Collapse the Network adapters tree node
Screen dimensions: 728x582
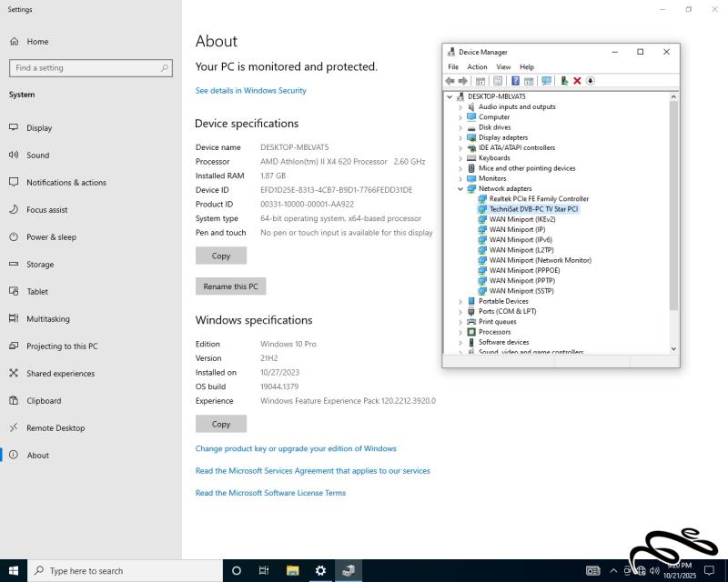click(x=460, y=189)
